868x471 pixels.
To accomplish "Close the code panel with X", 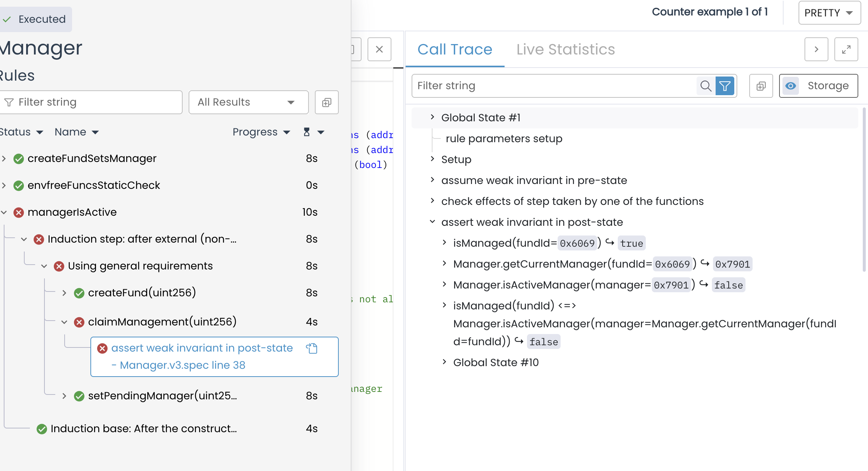I will pyautogui.click(x=379, y=49).
